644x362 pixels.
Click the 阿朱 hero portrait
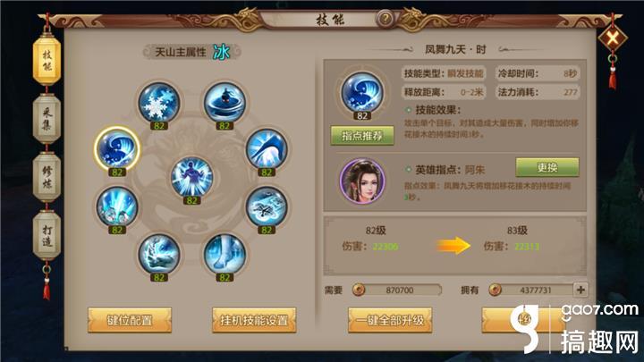[x=362, y=181]
